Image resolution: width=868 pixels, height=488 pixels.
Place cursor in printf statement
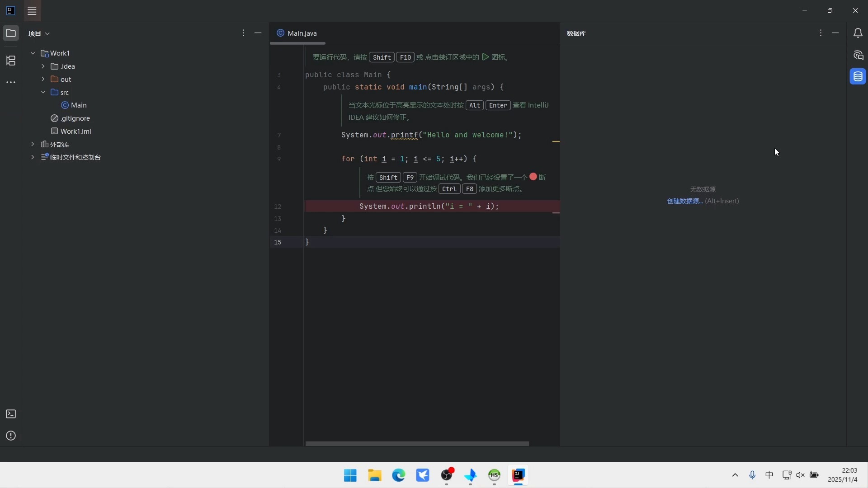click(x=431, y=135)
